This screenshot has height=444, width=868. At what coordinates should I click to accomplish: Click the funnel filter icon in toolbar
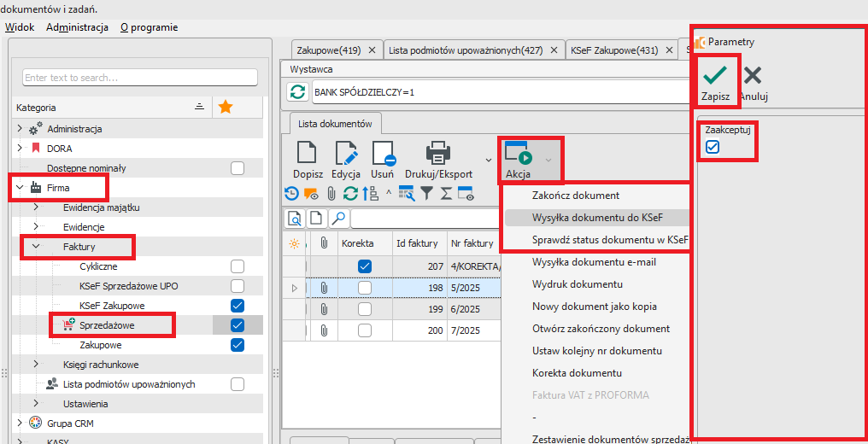tap(426, 194)
